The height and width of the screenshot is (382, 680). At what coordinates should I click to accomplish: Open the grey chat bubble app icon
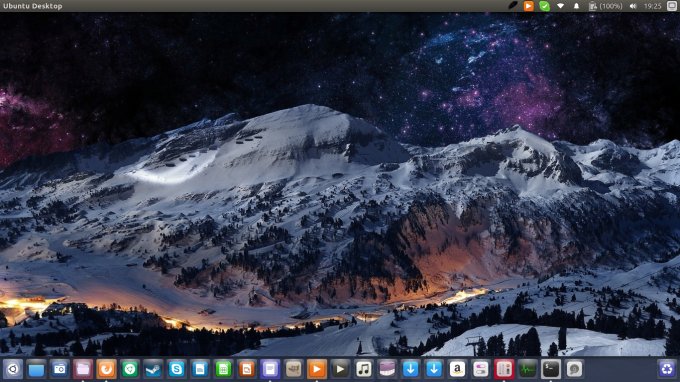(x=575, y=369)
